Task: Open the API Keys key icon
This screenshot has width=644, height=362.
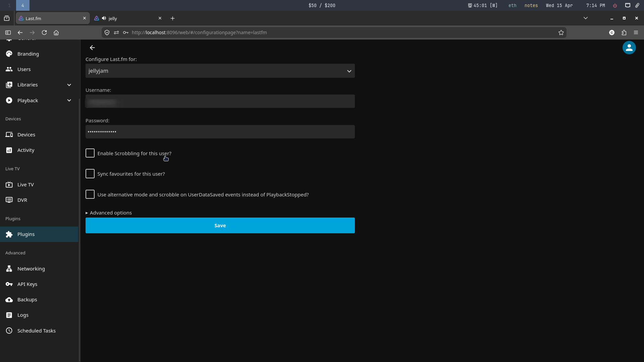Action: point(9,284)
